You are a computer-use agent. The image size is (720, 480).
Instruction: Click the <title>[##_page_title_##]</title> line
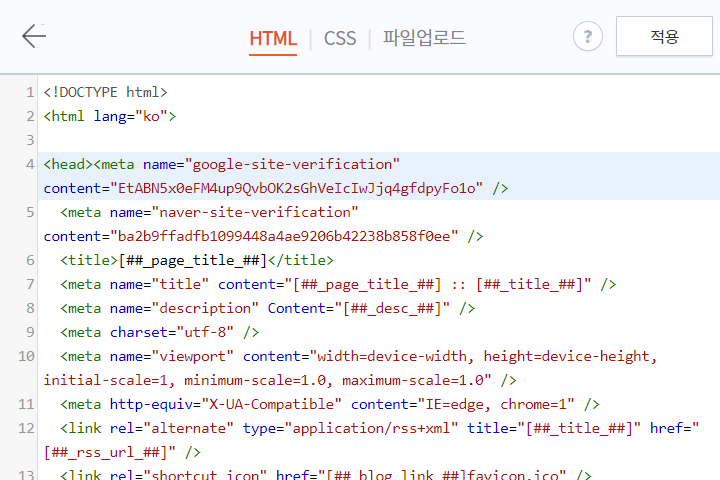click(x=197, y=260)
